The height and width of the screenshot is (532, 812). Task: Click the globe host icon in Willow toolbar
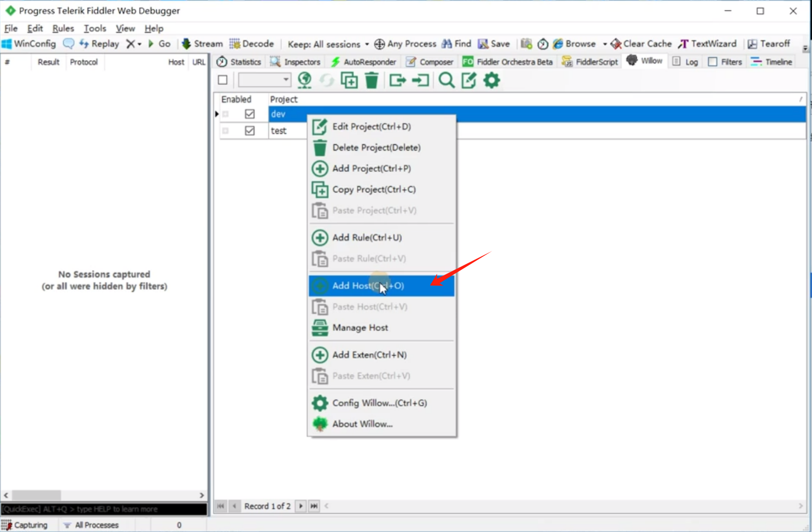pyautogui.click(x=304, y=80)
